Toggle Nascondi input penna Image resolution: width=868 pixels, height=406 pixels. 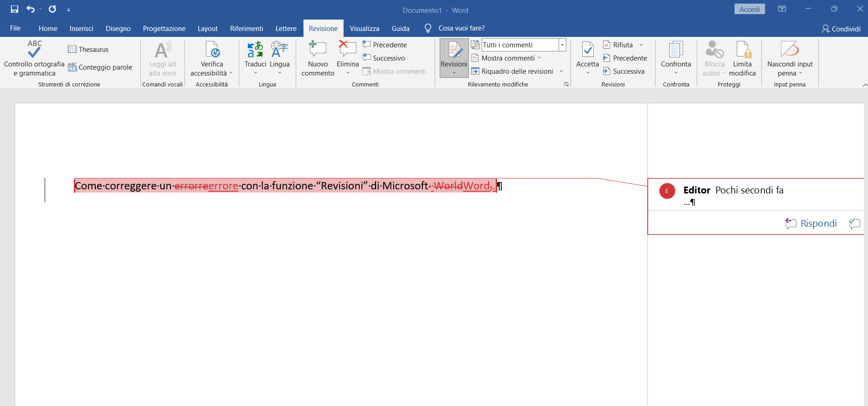[x=790, y=59]
